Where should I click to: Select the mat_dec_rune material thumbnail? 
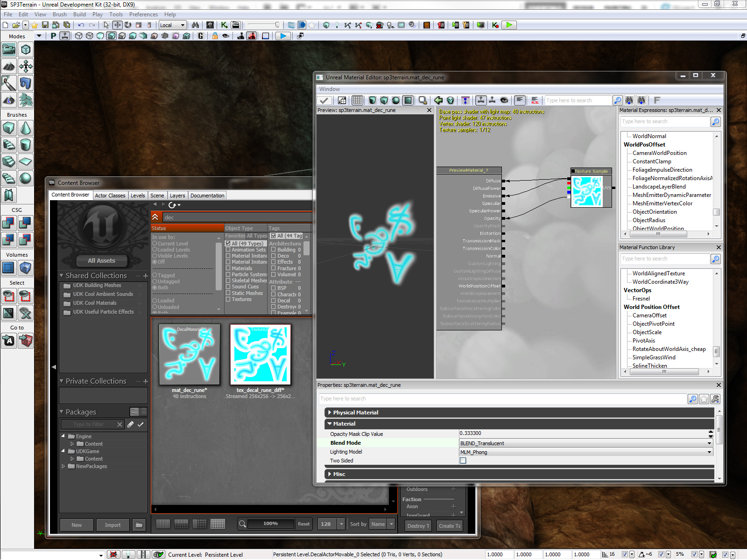tap(190, 355)
